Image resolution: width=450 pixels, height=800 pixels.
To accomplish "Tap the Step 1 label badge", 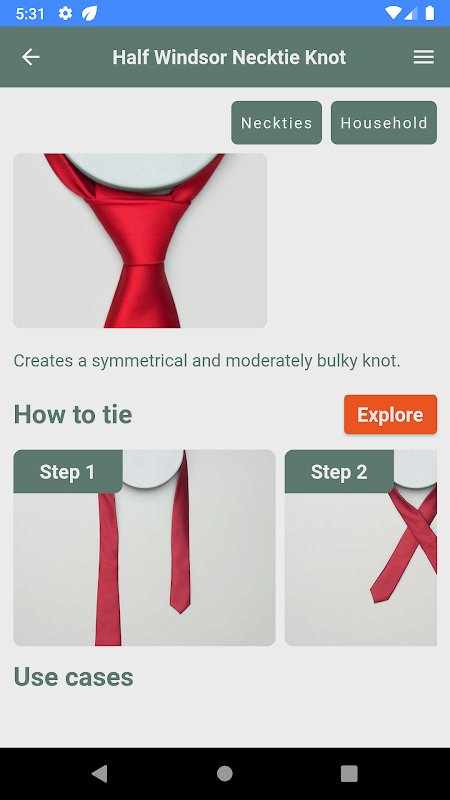I will (x=68, y=471).
